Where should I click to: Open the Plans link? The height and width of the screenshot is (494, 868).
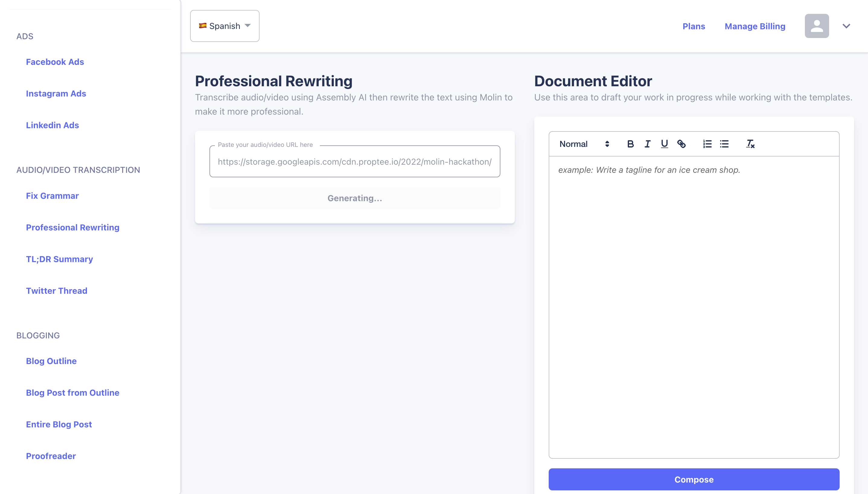694,26
